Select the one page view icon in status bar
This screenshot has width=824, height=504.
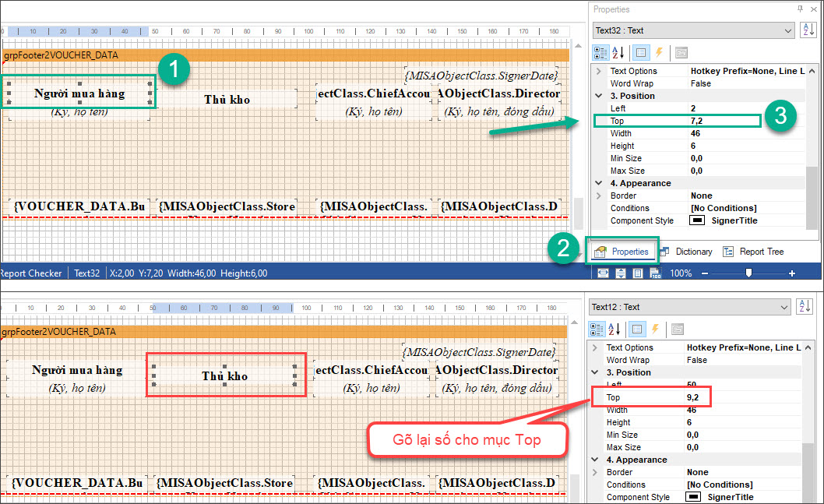(x=637, y=273)
